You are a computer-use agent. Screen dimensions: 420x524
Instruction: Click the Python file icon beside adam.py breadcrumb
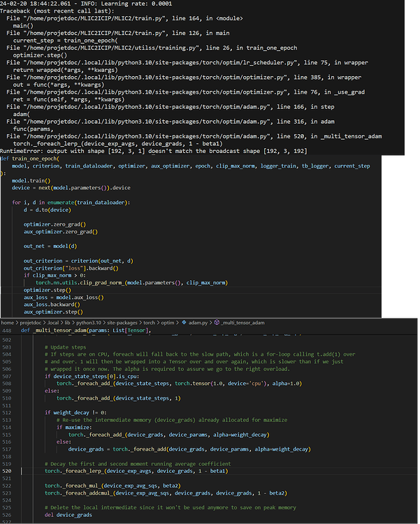coord(184,323)
